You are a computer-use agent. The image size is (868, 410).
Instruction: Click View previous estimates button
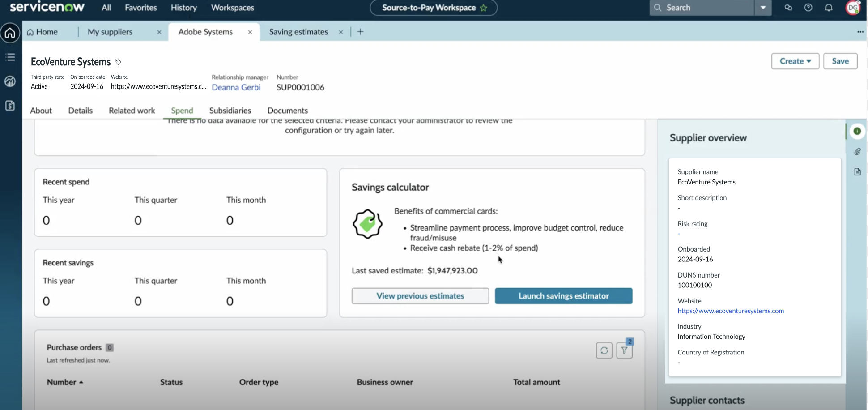click(x=420, y=296)
